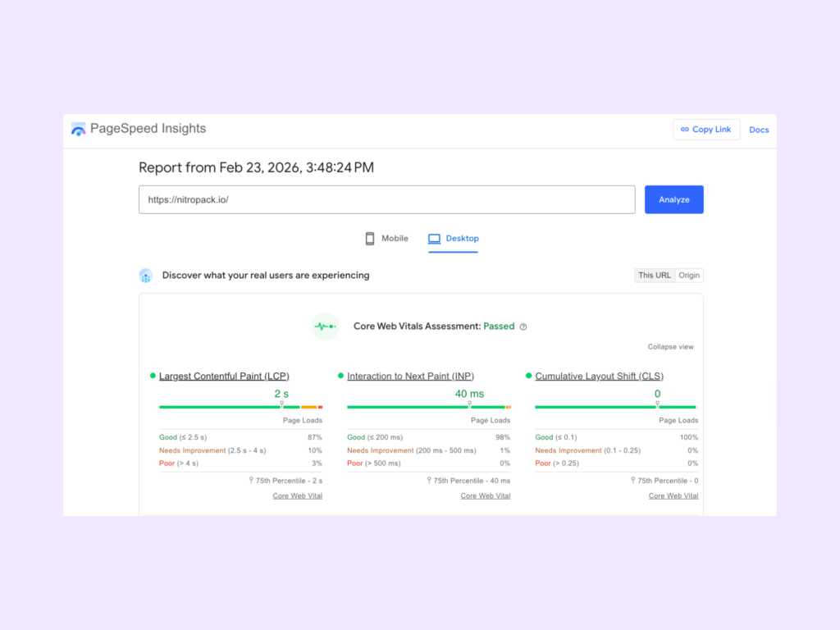The width and height of the screenshot is (840, 630).
Task: Click the real users chart icon
Action: pyautogui.click(x=146, y=276)
